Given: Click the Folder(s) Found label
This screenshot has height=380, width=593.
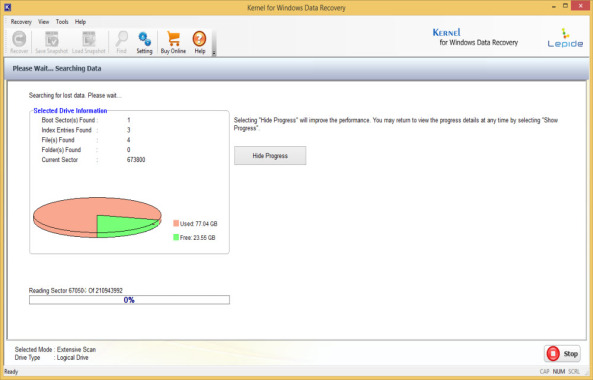Looking at the screenshot, I should pyautogui.click(x=61, y=150).
